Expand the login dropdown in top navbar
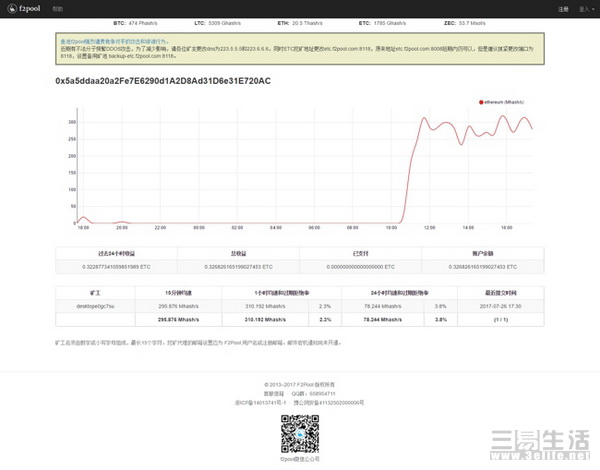 (586, 9)
